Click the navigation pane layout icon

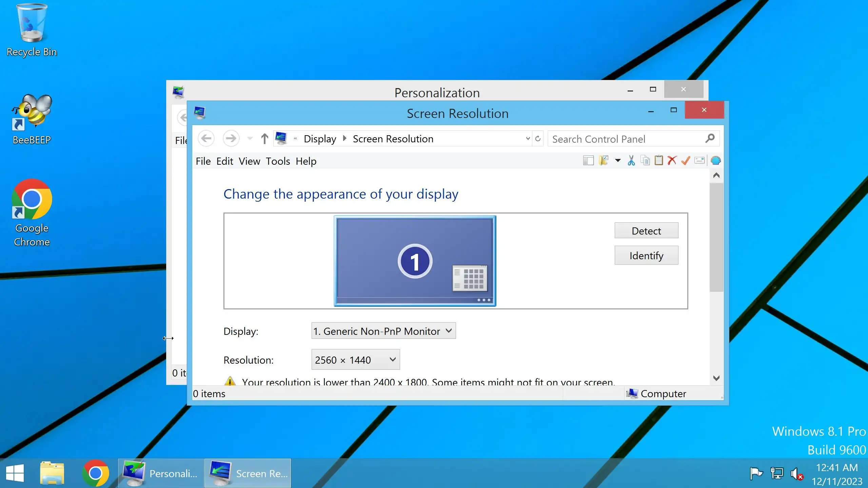(x=588, y=161)
